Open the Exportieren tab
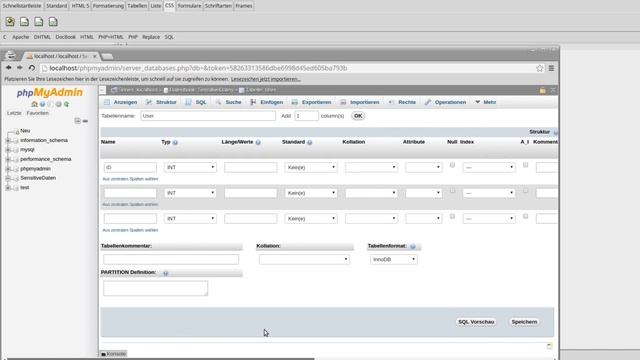640x360 pixels. point(311,102)
